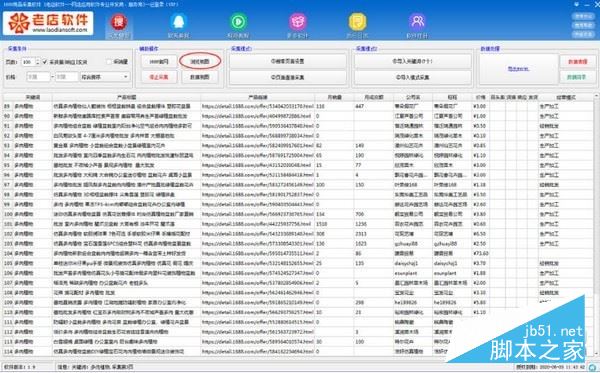Enable the unchecked checkbox in the collection conditions group
The image size is (600, 373).
coord(109,62)
